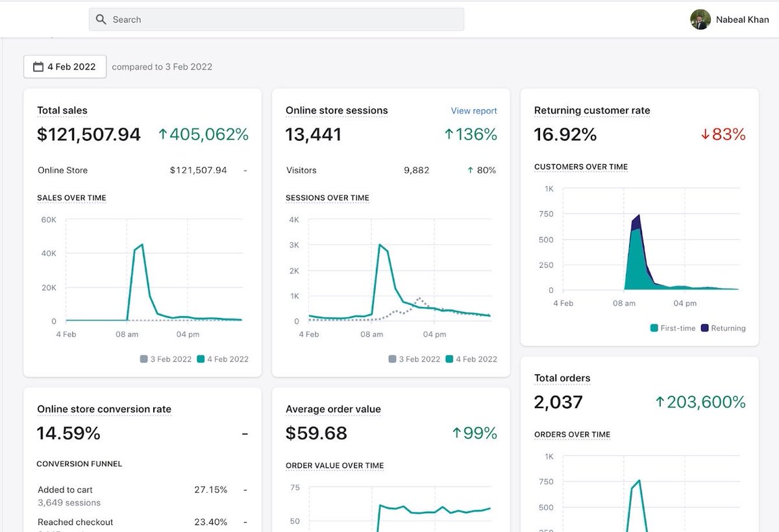This screenshot has width=779, height=532.
Task: Click SESSIONS OVER TIME chart heading
Action: pyautogui.click(x=327, y=198)
